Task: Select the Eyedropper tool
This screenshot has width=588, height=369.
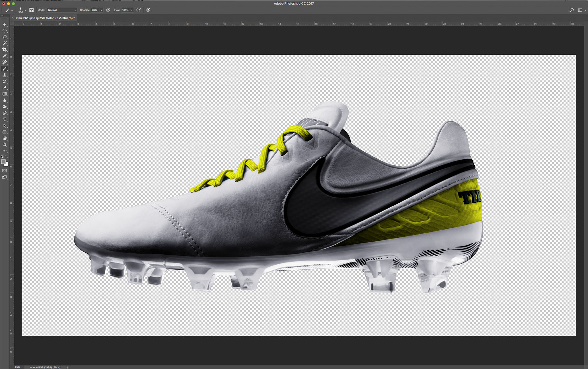Action: click(5, 56)
